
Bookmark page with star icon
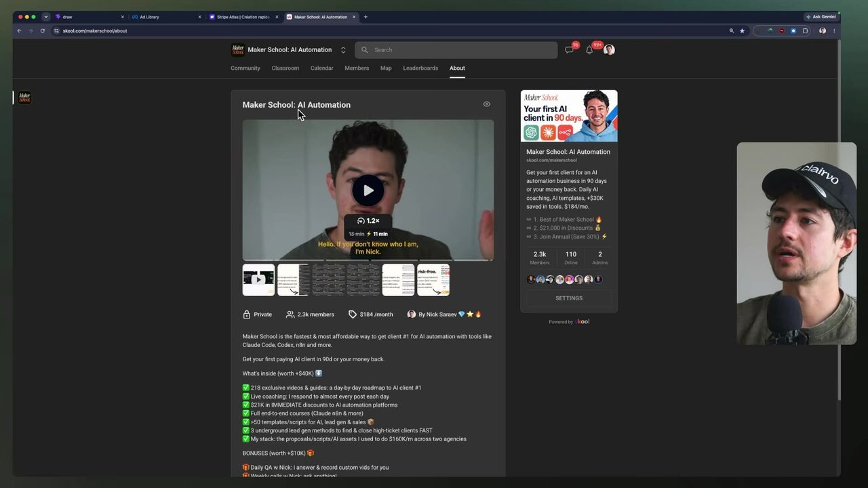coord(742,30)
